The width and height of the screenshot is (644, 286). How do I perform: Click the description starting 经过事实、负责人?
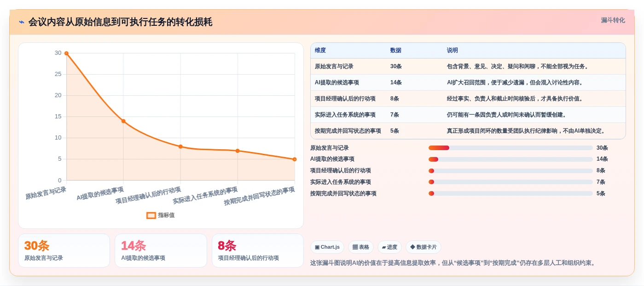(x=515, y=99)
